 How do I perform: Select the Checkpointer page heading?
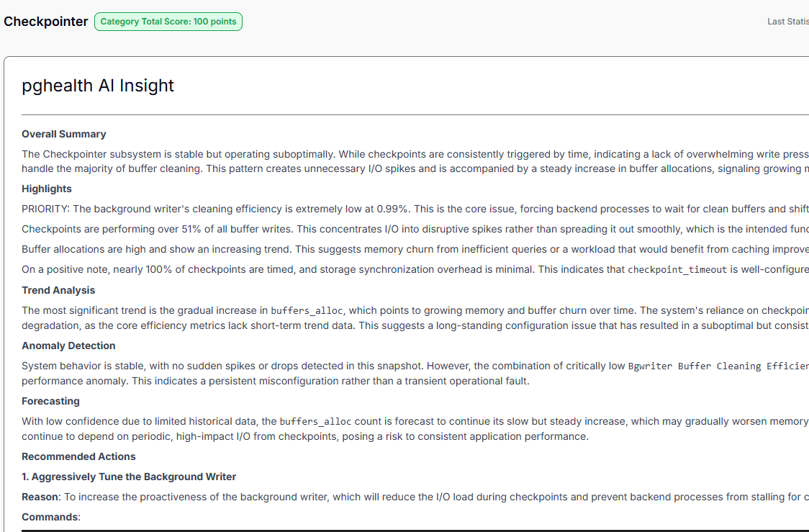tap(45, 22)
